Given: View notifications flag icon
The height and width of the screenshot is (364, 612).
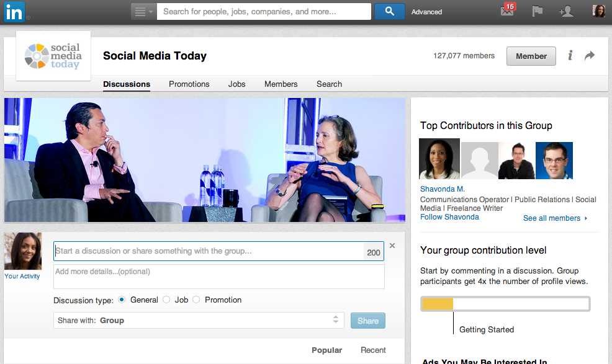Looking at the screenshot, I should click(538, 11).
